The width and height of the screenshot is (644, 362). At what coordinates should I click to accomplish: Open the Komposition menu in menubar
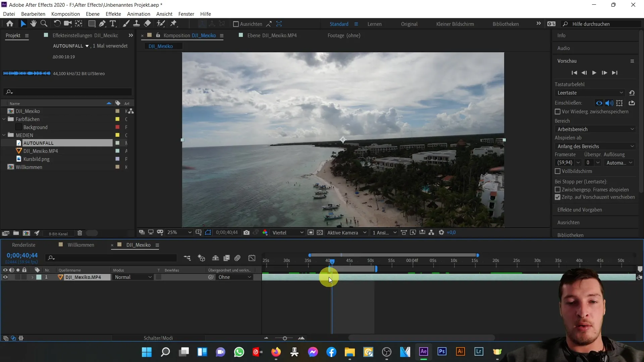[x=65, y=14]
